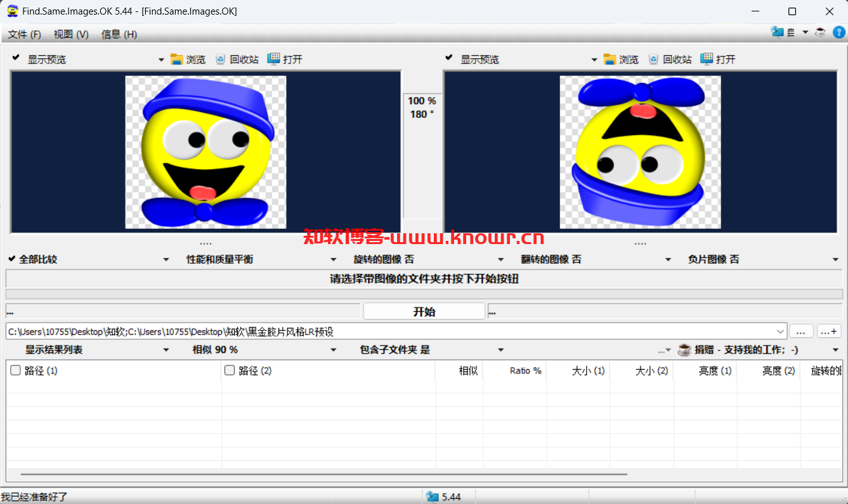Viewport: 848px width, 504px height.
Task: Click the 捐赠 coffee cup icon
Action: 684,349
